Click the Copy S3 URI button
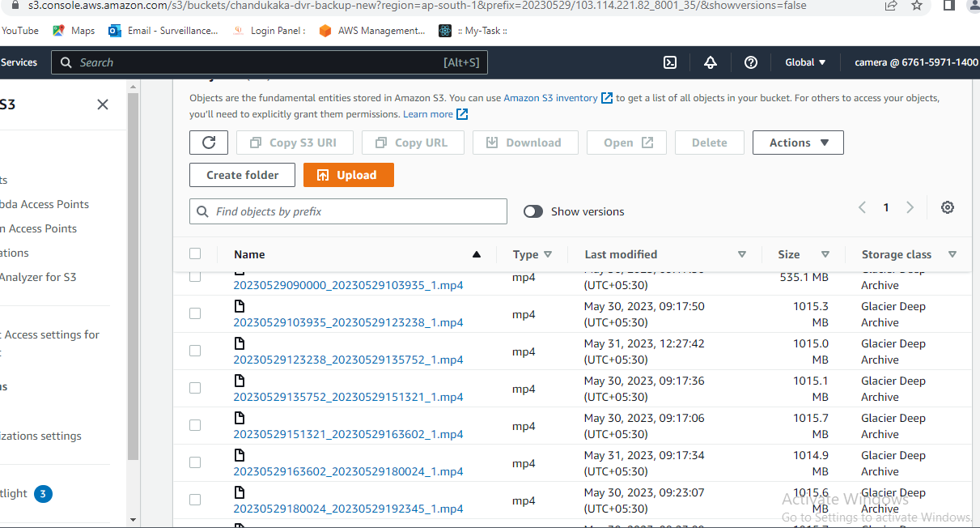 [295, 143]
